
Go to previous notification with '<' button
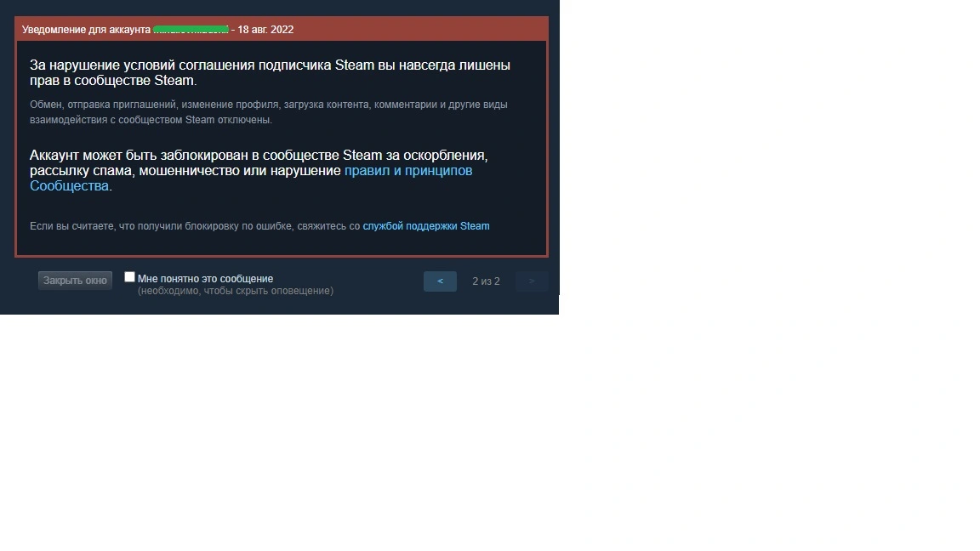(x=440, y=281)
